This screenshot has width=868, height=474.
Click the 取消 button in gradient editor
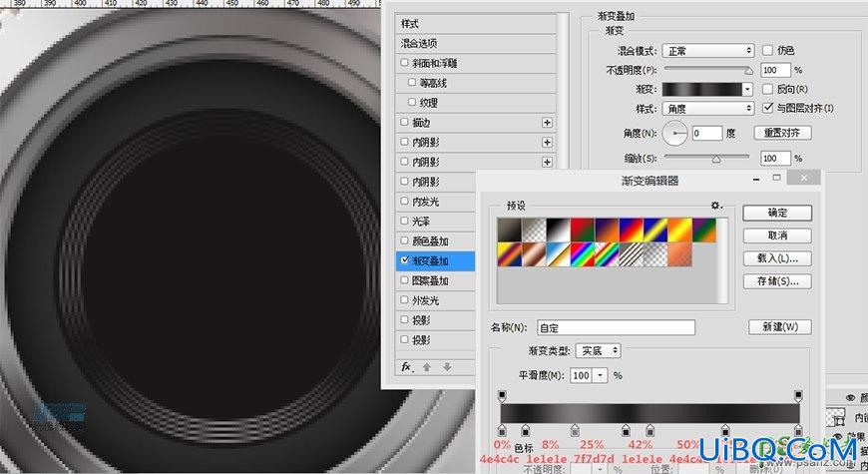777,236
